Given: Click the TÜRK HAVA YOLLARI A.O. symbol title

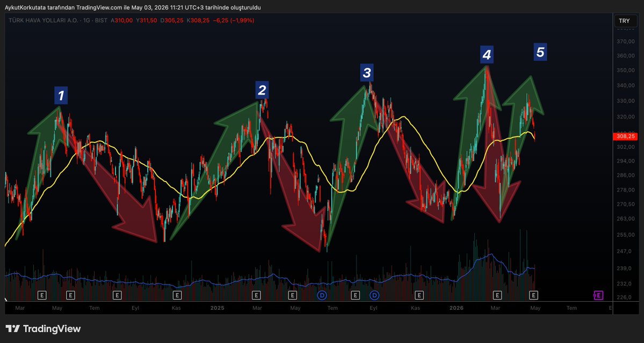Looking at the screenshot, I should point(45,20).
